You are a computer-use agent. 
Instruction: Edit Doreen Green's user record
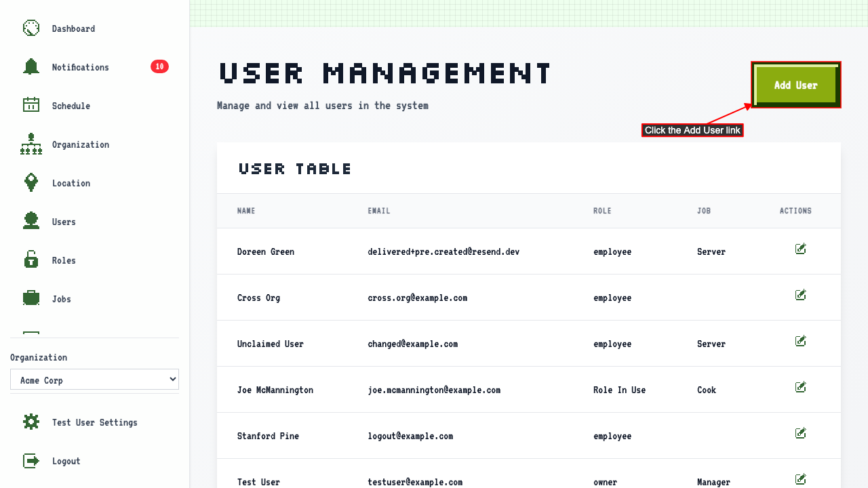pyautogui.click(x=801, y=249)
